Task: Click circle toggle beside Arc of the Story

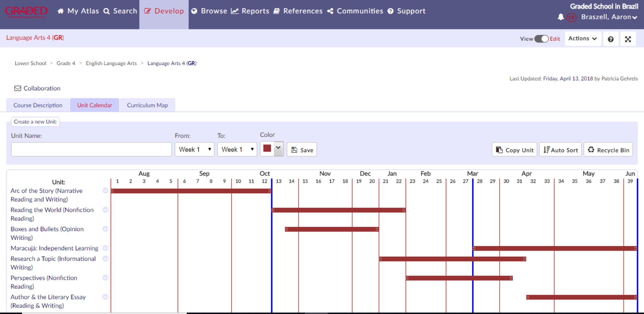Action: pos(105,190)
